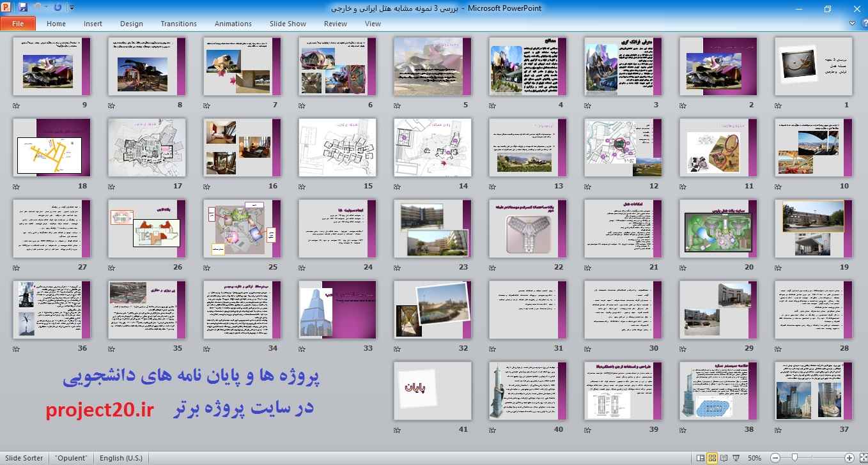Start Slide Show from status bar icon

click(735, 458)
